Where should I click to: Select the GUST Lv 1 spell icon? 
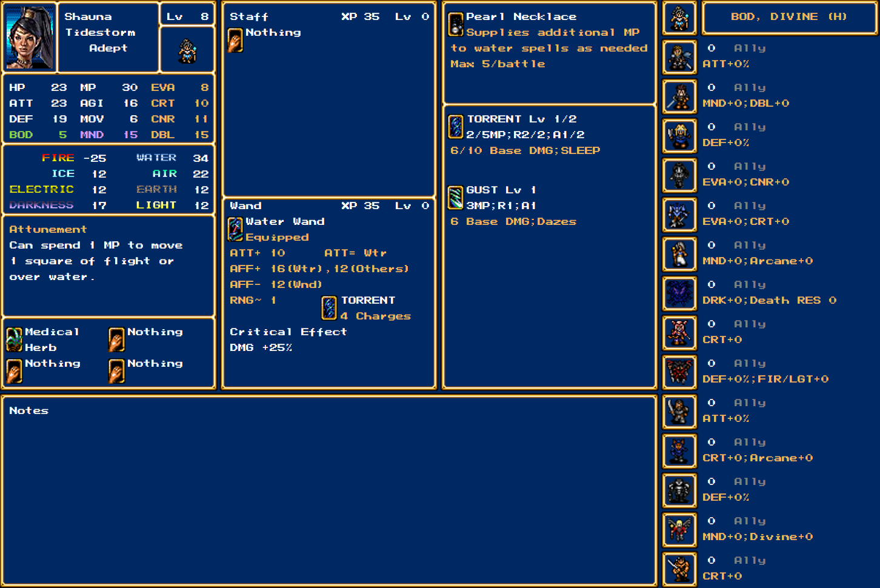[456, 198]
